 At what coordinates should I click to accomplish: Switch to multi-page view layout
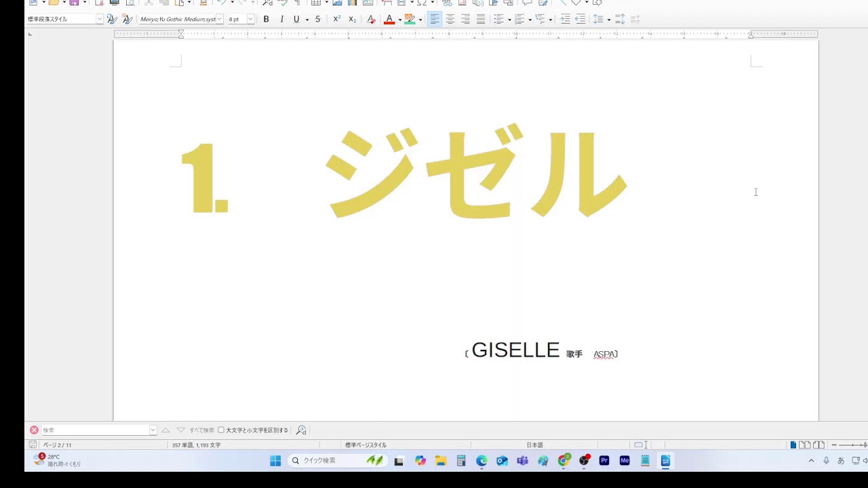click(805, 445)
